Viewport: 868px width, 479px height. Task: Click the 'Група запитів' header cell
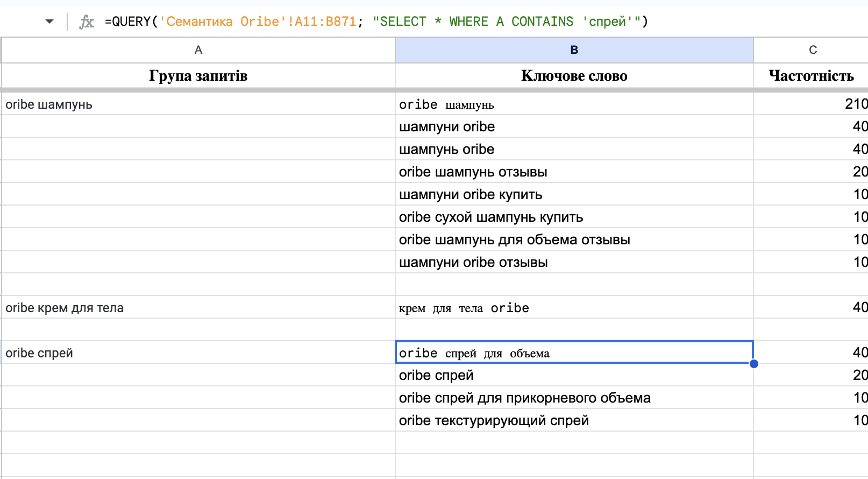pos(198,76)
